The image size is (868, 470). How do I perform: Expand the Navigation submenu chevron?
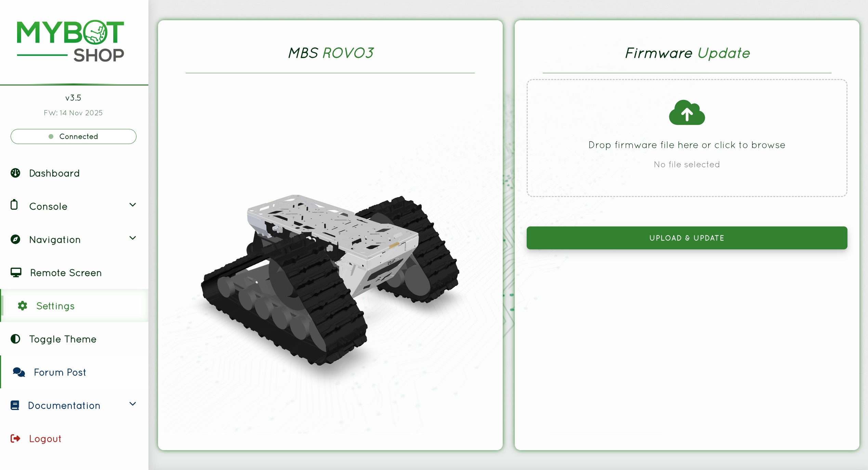tap(133, 238)
